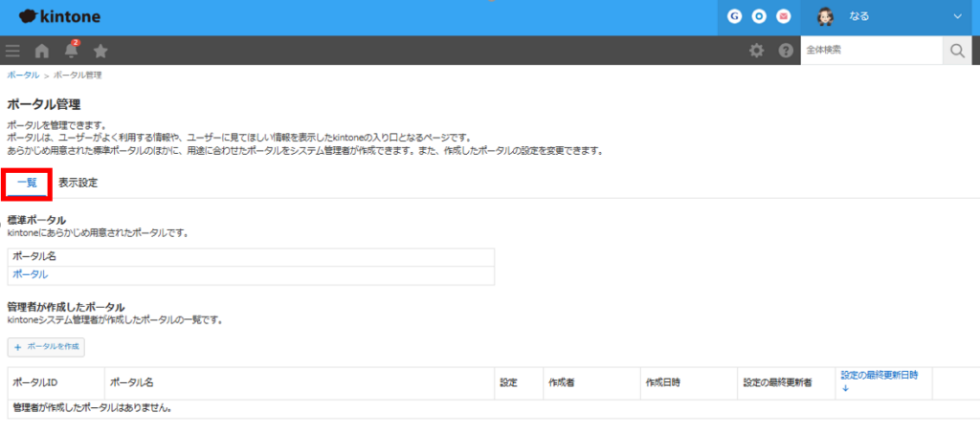Focus the 全体検索 search field
Image resolution: width=980 pixels, height=434 pixels.
871,51
